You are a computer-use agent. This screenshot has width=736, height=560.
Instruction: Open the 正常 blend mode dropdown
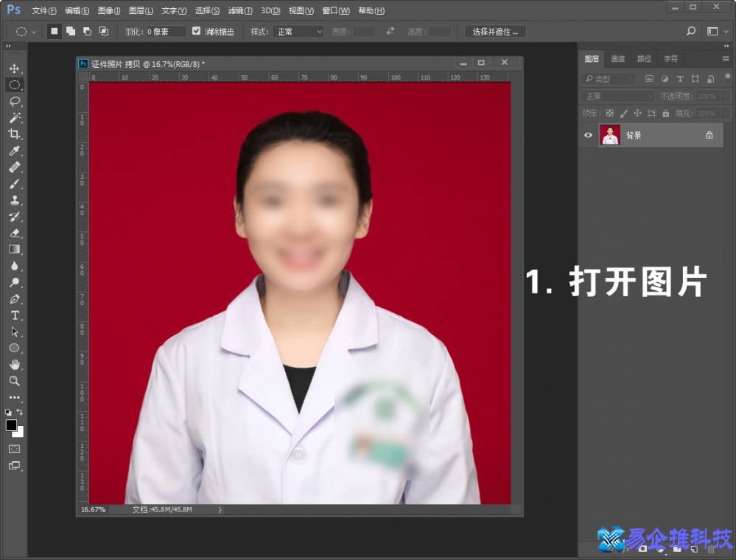[x=617, y=96]
